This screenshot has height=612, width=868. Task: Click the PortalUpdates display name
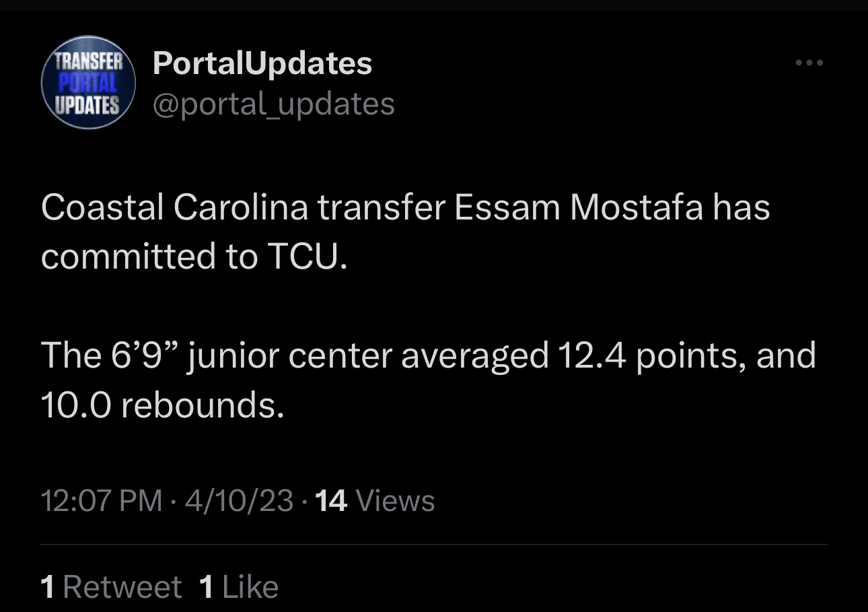click(x=262, y=65)
